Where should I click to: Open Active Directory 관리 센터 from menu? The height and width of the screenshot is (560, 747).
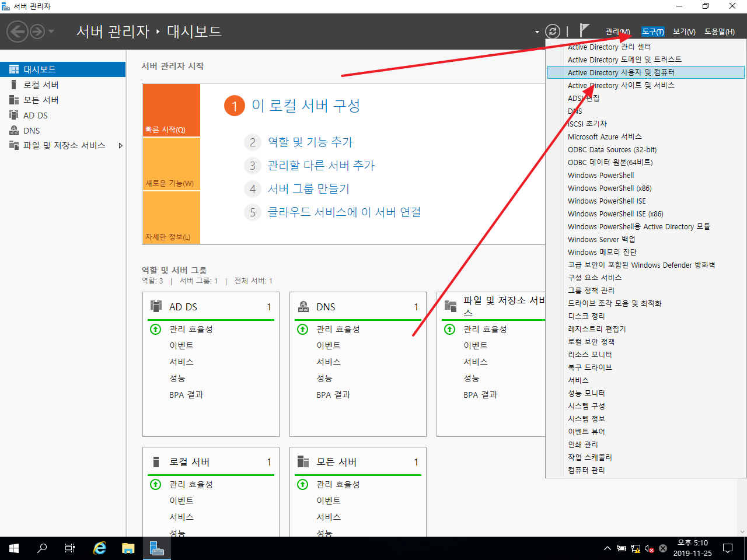coord(645,47)
